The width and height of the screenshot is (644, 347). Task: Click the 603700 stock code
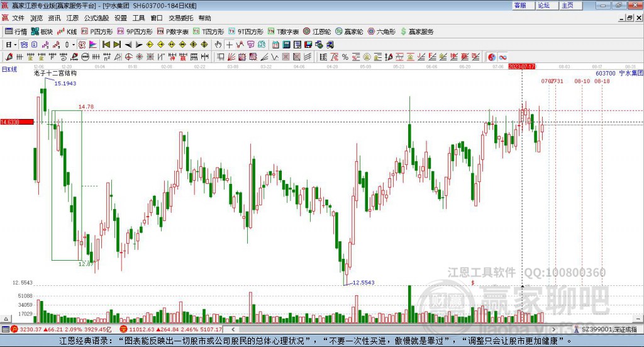click(606, 73)
